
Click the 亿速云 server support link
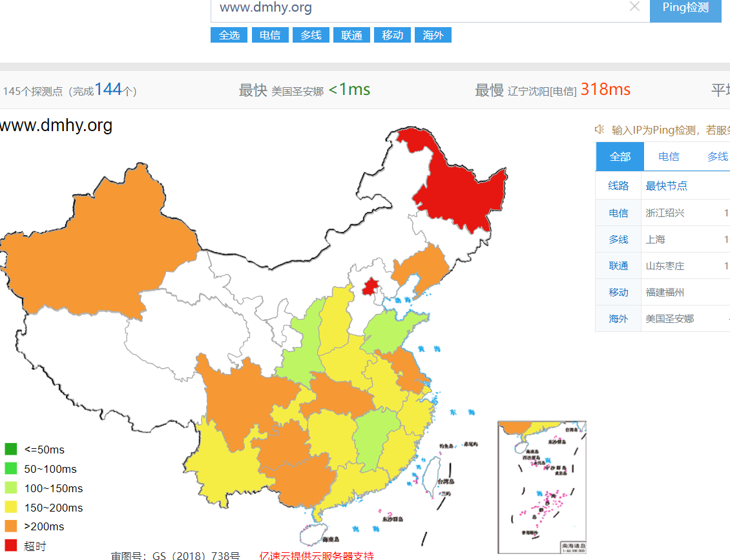click(317, 555)
